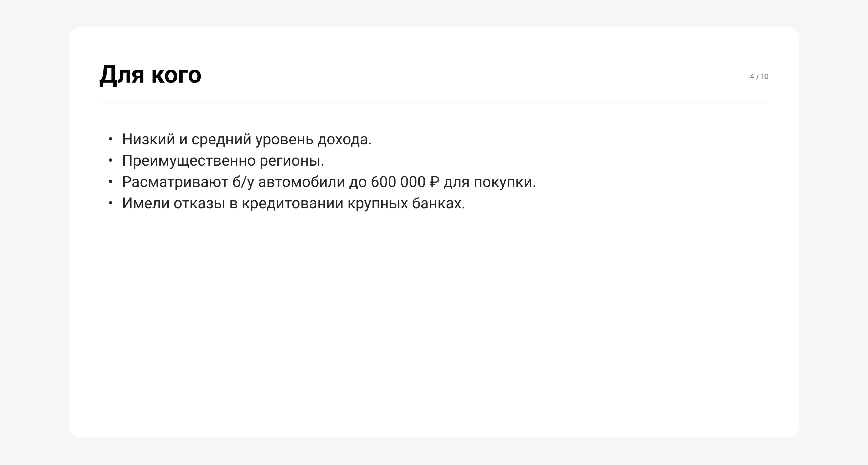The width and height of the screenshot is (868, 465).
Task: Click the bullet dot before 'Имели отказы'
Action: (x=110, y=203)
